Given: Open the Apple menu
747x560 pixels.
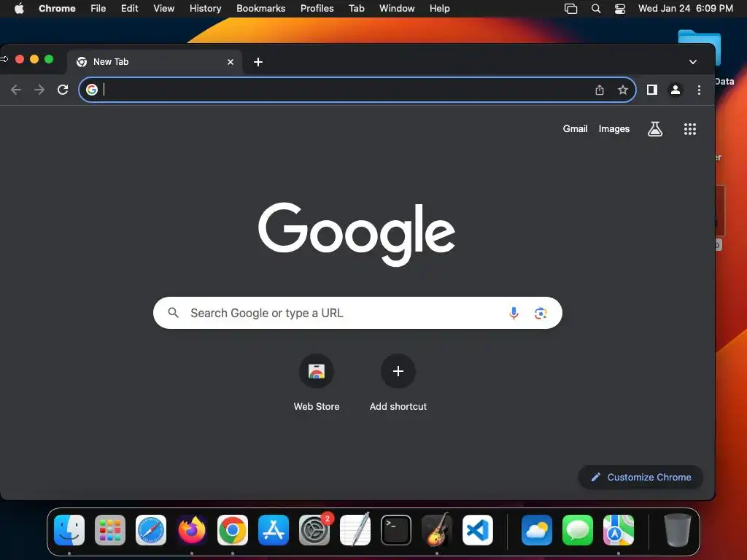Looking at the screenshot, I should (x=19, y=8).
